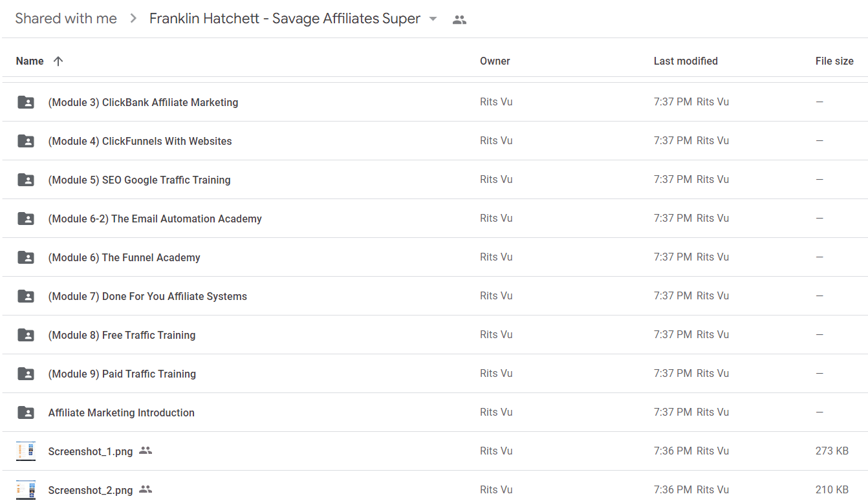This screenshot has height=503, width=868.
Task: Click 7:36 PM modified time for Screenshot_2.png
Action: click(673, 489)
